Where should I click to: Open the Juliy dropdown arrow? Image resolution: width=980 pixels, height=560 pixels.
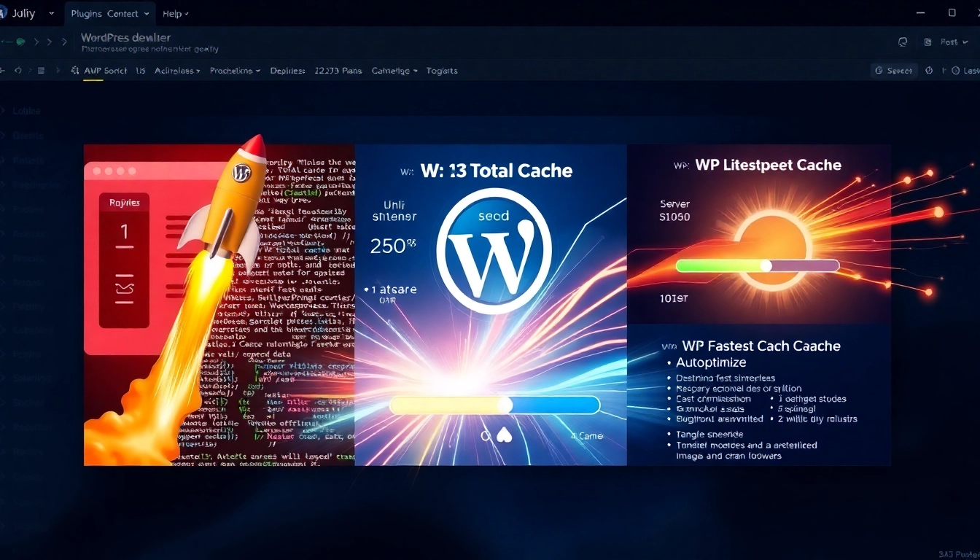(x=51, y=14)
